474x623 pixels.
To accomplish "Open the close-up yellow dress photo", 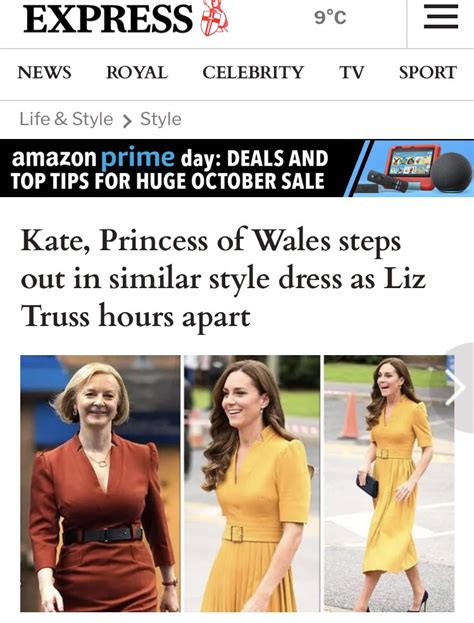I will pos(252,483).
